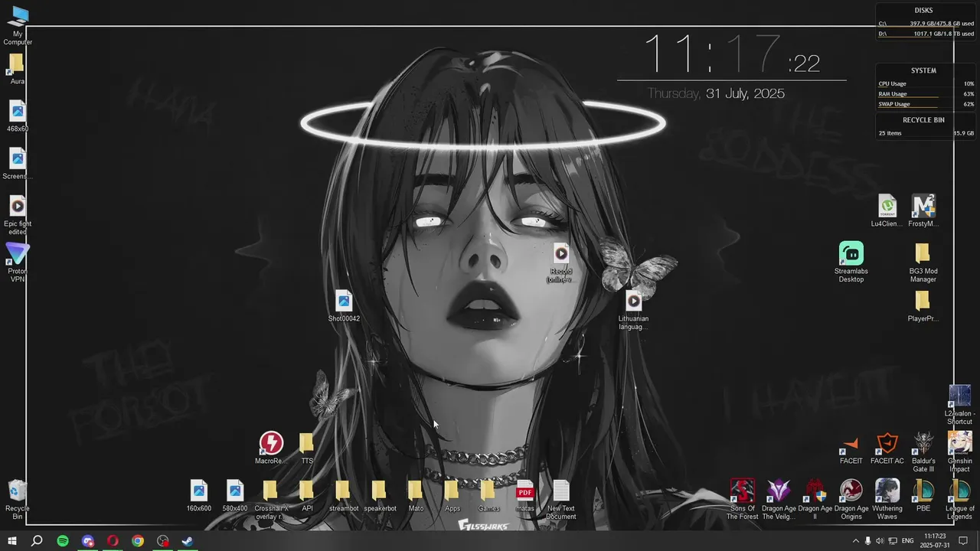980x551 pixels.
Task: Click the RAM Usage widget row
Action: (926, 94)
